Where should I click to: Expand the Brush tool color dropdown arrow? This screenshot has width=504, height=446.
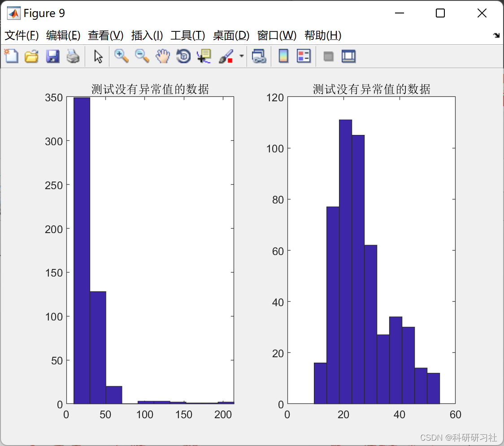click(x=241, y=56)
